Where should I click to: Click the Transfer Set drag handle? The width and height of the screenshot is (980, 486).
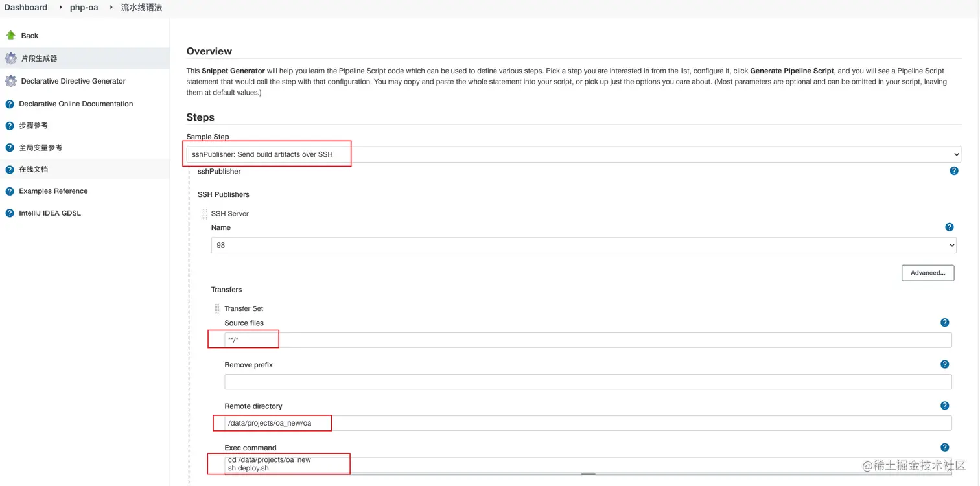218,309
